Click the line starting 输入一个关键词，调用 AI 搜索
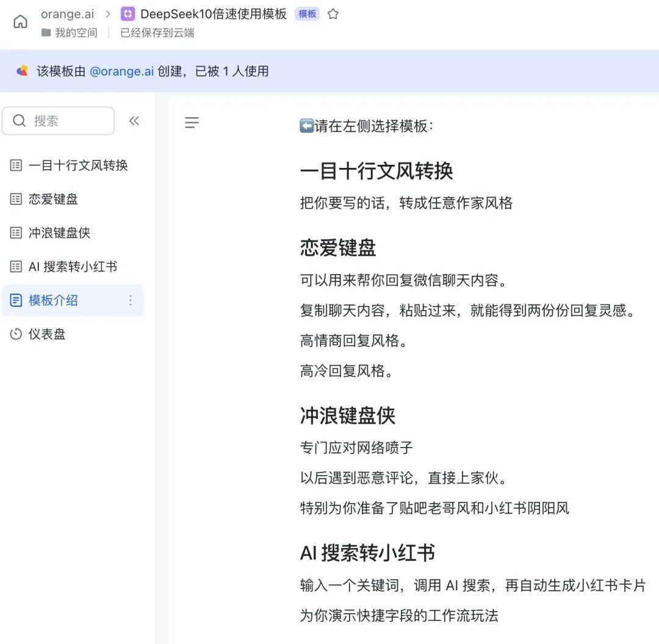 coord(473,585)
